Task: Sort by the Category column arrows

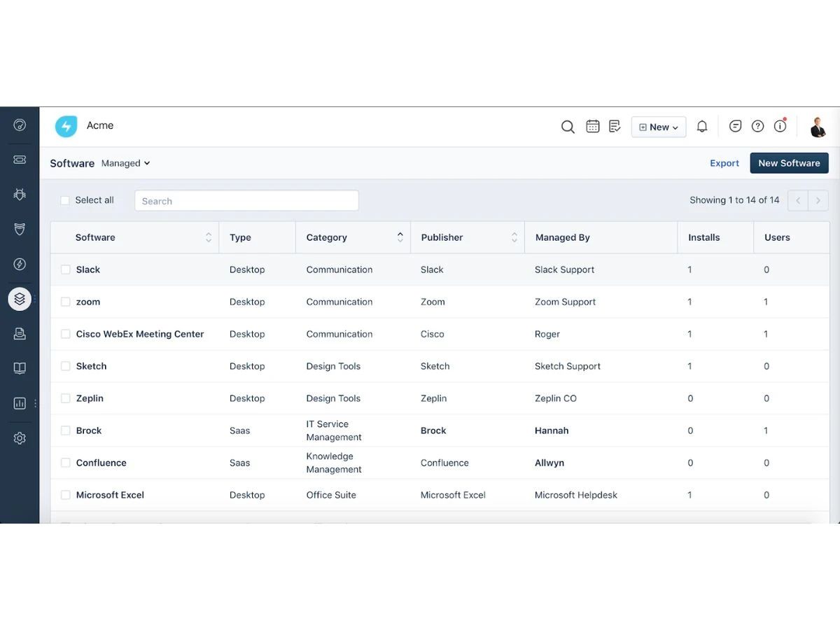Action: click(x=400, y=237)
